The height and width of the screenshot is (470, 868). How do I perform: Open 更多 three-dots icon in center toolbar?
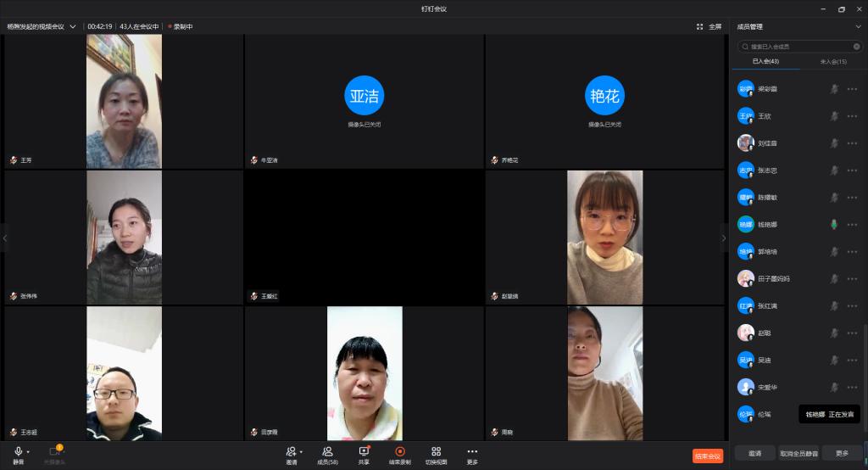coord(472,451)
